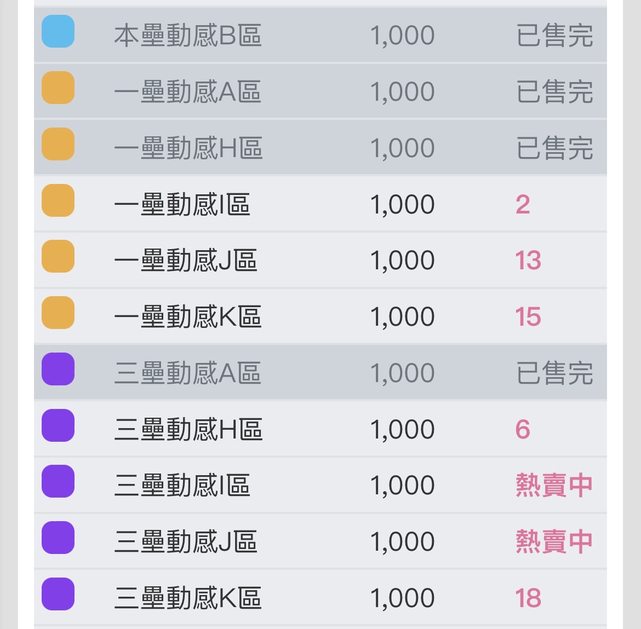The image size is (641, 629).
Task: Click the purple swatch beside 三壘動感I區
Action: (x=58, y=482)
